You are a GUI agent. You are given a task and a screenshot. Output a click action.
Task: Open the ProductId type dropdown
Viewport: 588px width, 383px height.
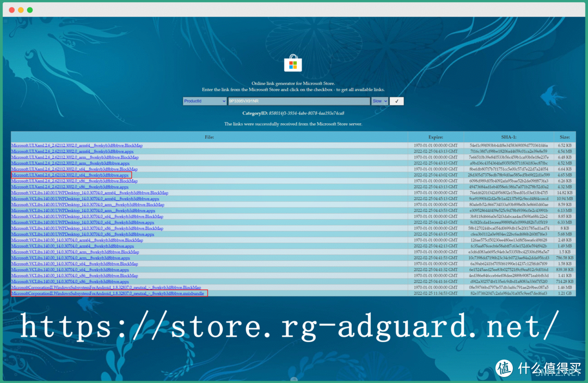tap(205, 101)
